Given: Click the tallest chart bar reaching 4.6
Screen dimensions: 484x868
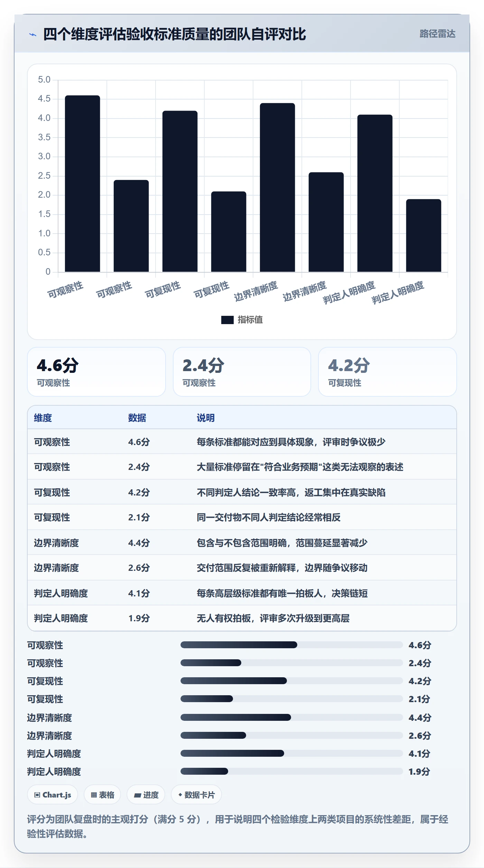Looking at the screenshot, I should coord(83,183).
